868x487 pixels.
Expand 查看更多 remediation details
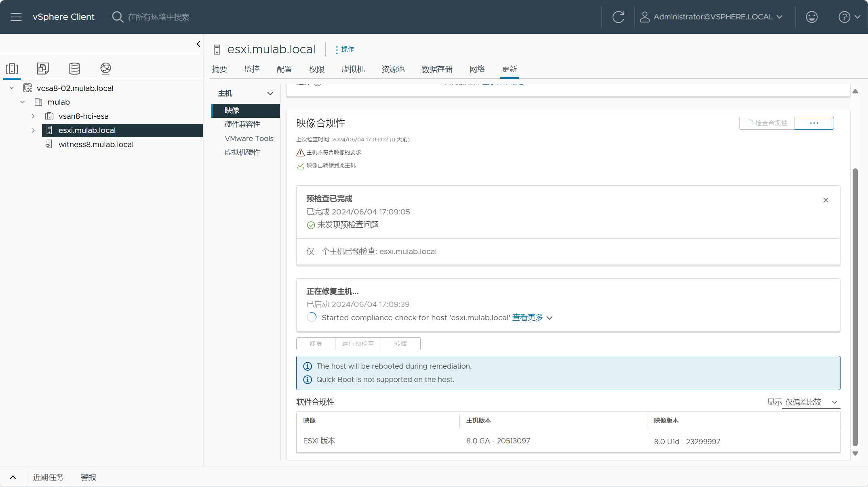coord(532,318)
